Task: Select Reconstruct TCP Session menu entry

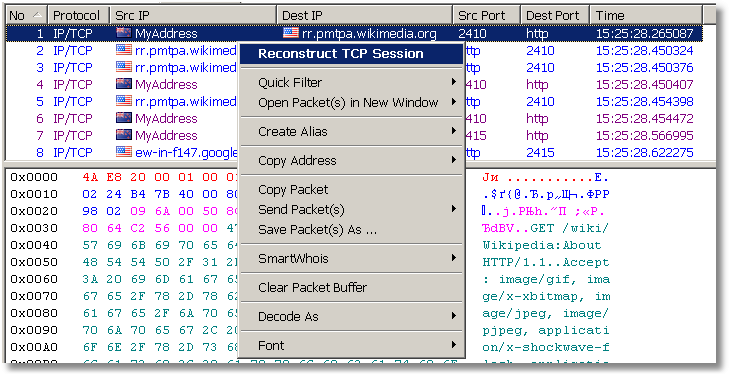Action: pyautogui.click(x=351, y=54)
